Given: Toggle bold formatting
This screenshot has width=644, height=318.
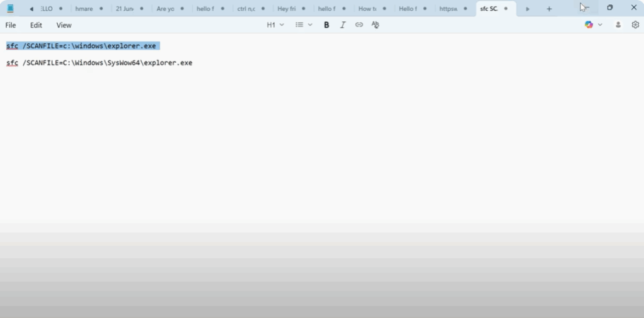Looking at the screenshot, I should pos(326,25).
